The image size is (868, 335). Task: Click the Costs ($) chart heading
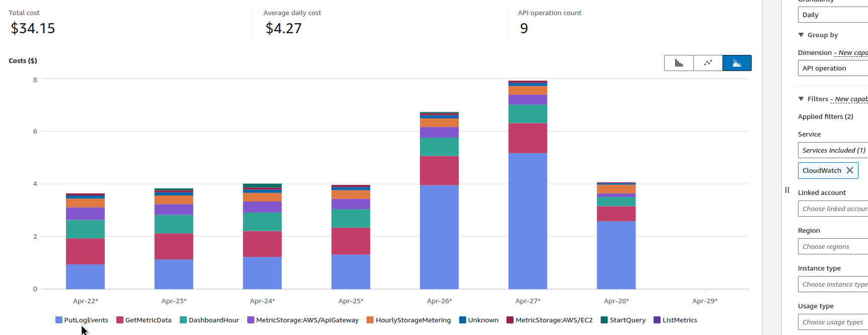pyautogui.click(x=23, y=60)
